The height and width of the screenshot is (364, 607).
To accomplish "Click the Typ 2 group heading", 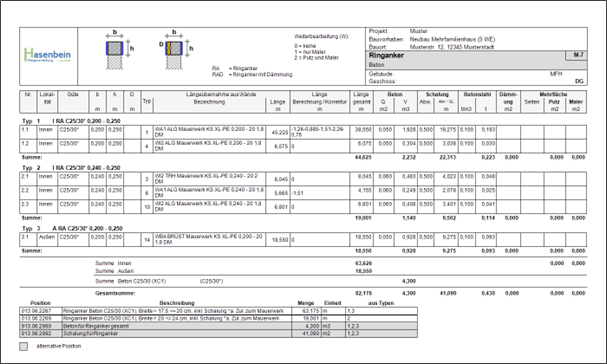I will tap(71, 168).
